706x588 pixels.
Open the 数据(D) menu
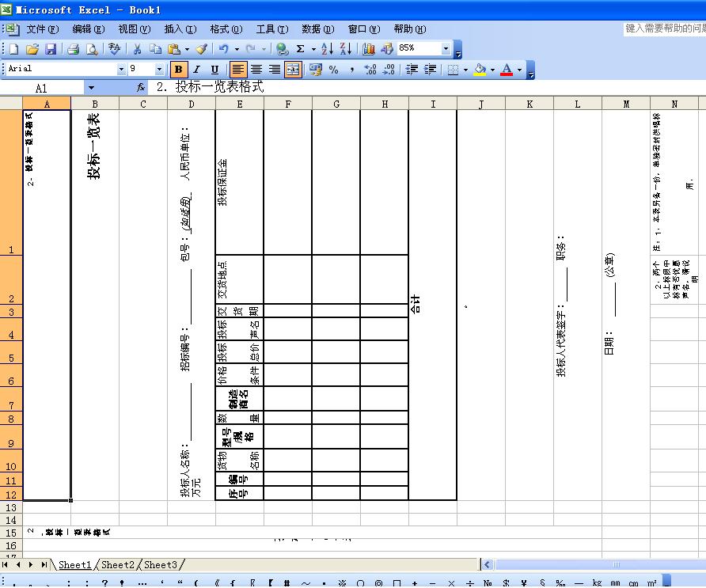(318, 29)
